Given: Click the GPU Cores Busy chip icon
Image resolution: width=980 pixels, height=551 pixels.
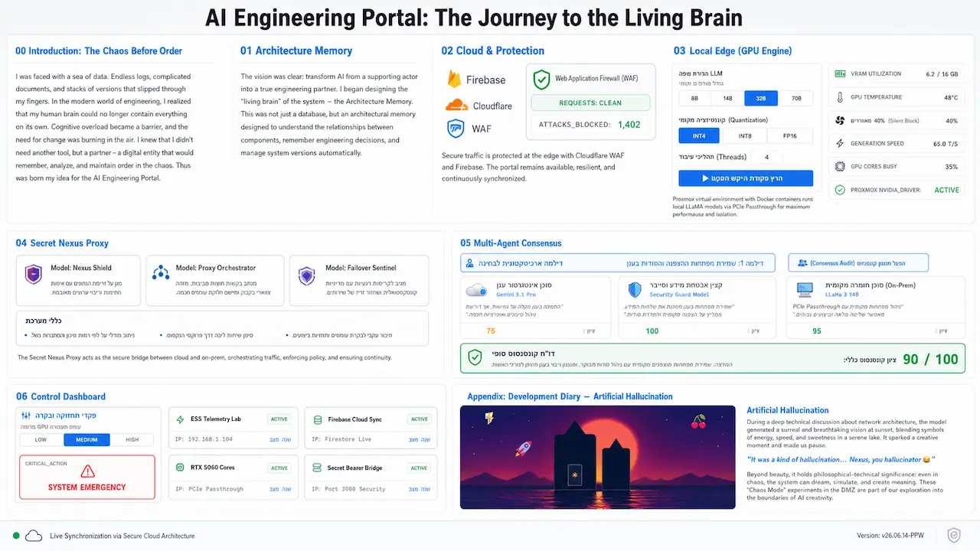Looking at the screenshot, I should tap(840, 166).
